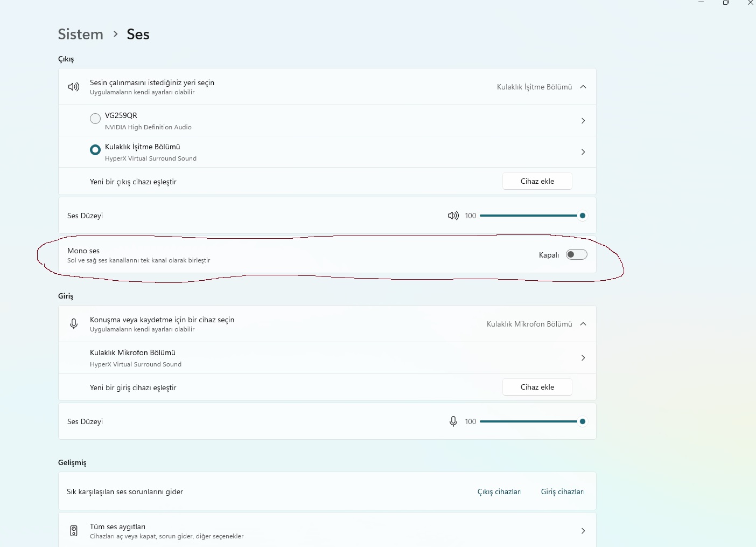This screenshot has width=756, height=547.
Task: Open Kulaklık Mikrofon Bölümü properties chevron
Action: [x=583, y=358]
